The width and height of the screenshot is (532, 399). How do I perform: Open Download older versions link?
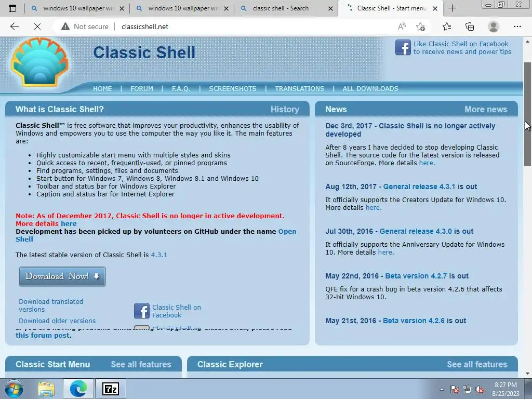click(57, 321)
